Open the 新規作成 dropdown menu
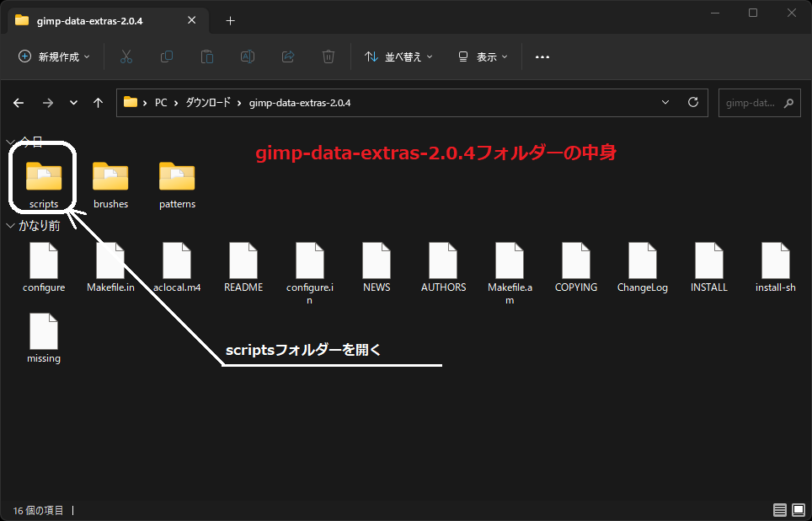Image resolution: width=812 pixels, height=521 pixels. click(x=54, y=56)
